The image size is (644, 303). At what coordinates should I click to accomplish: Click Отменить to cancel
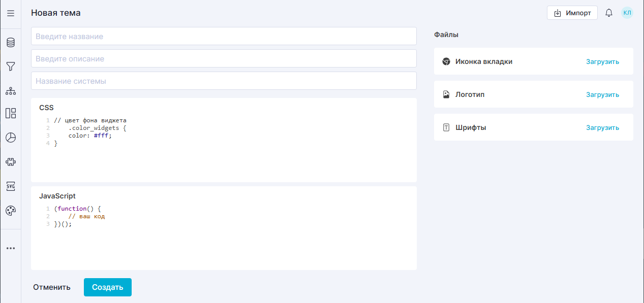(52, 287)
